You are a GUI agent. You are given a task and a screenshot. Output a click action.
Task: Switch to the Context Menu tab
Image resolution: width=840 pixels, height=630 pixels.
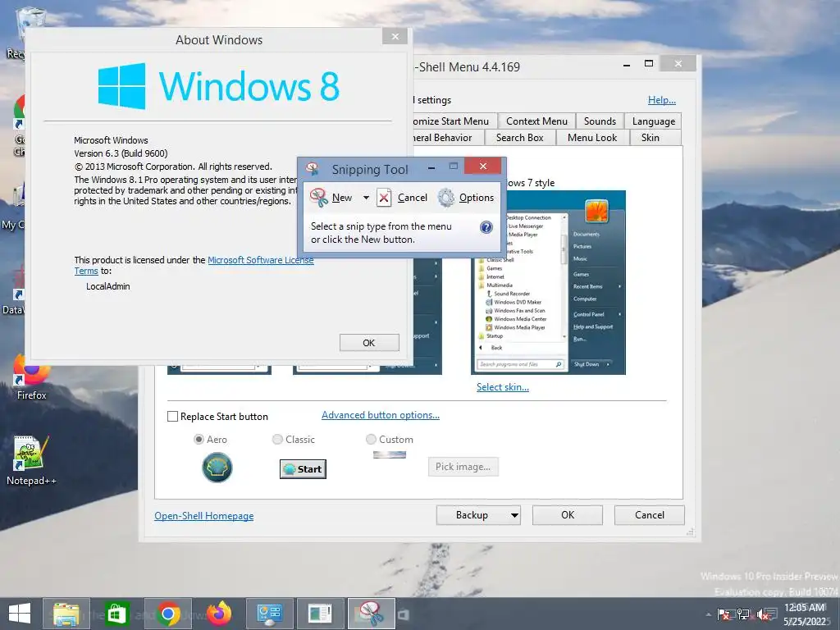tap(536, 121)
